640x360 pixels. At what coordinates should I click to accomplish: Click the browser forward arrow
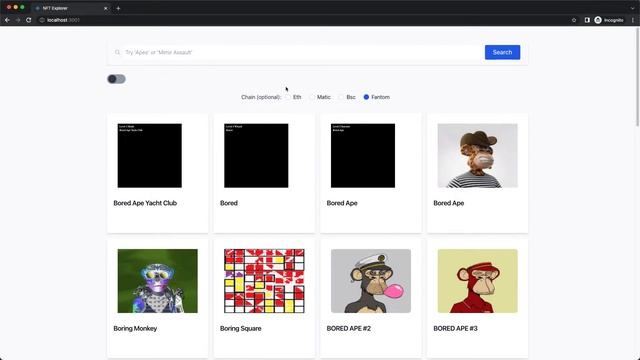[x=18, y=20]
